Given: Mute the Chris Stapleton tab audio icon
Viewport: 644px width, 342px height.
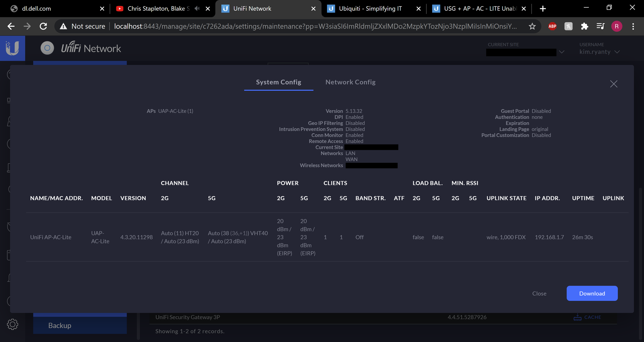Looking at the screenshot, I should [x=197, y=8].
